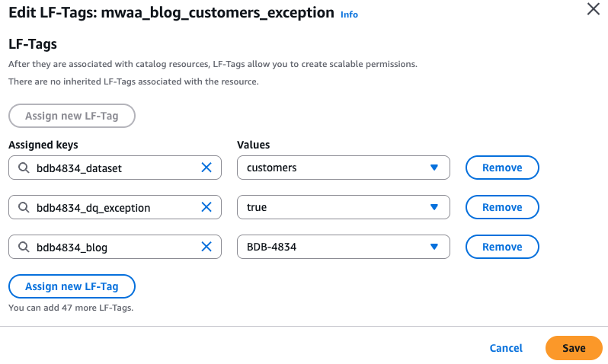Open the Info link beside the title

pyautogui.click(x=349, y=14)
